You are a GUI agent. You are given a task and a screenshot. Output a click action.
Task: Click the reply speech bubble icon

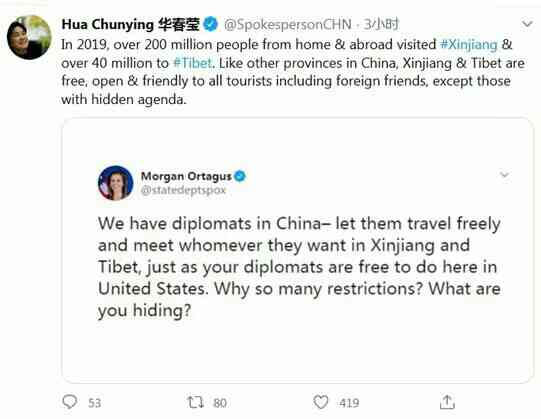click(x=70, y=402)
